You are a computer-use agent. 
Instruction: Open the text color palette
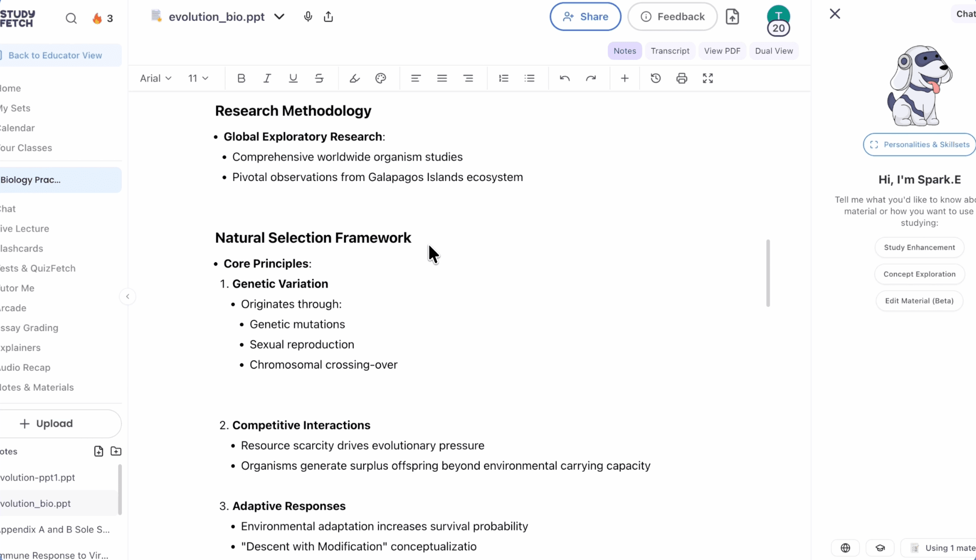point(381,78)
